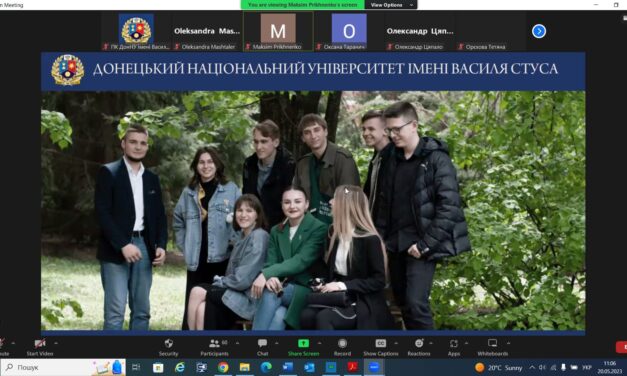Expand the Participants options caret
Screen dimensions: 627x376
237,343
